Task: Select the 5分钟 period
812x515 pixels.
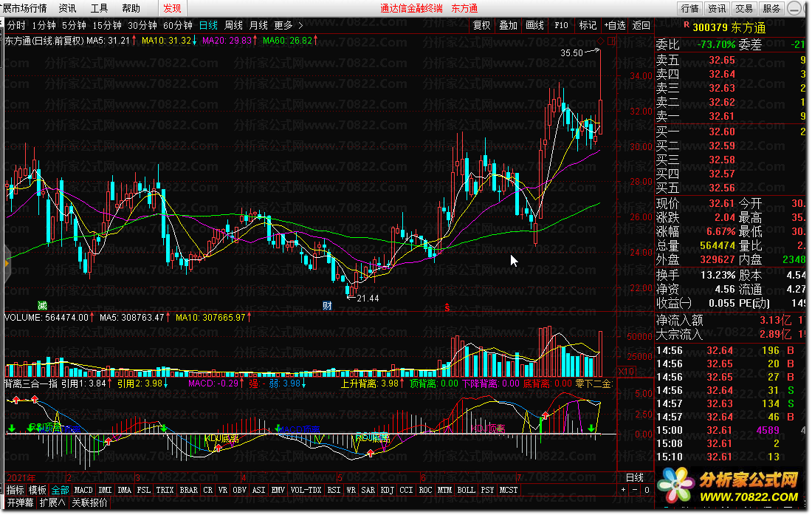Action: click(74, 25)
